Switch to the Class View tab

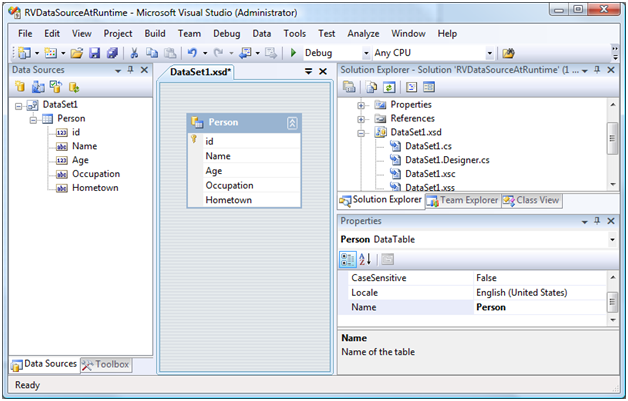click(x=531, y=200)
